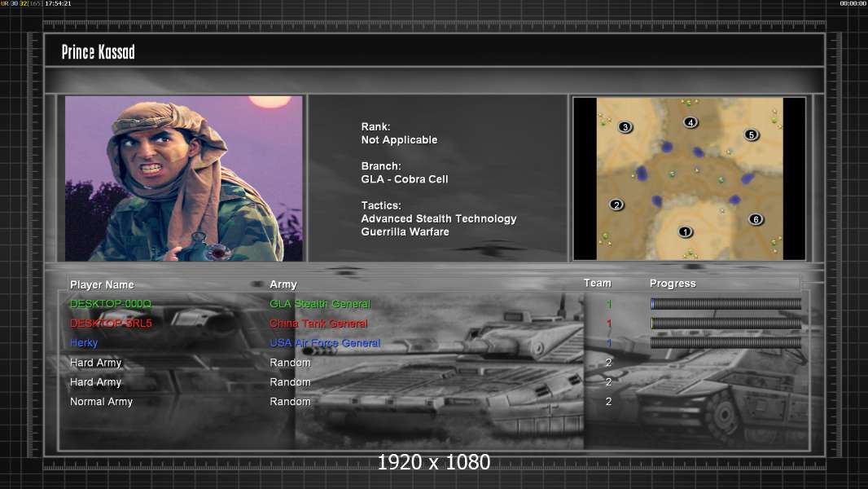
Task: Click the China Tank General army entry
Action: click(318, 324)
